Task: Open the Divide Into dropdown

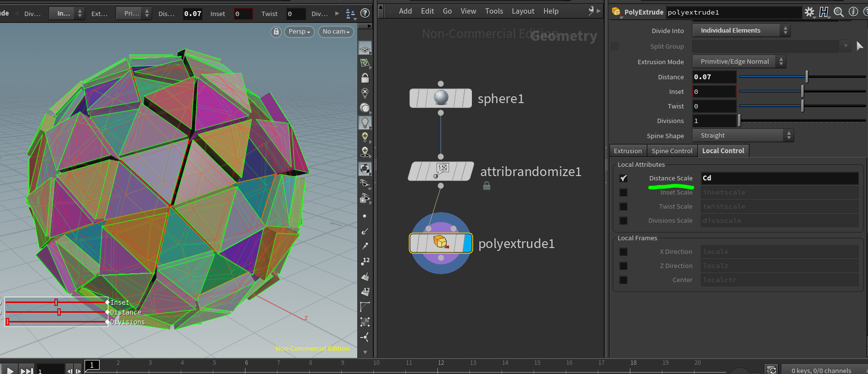Action: (741, 31)
